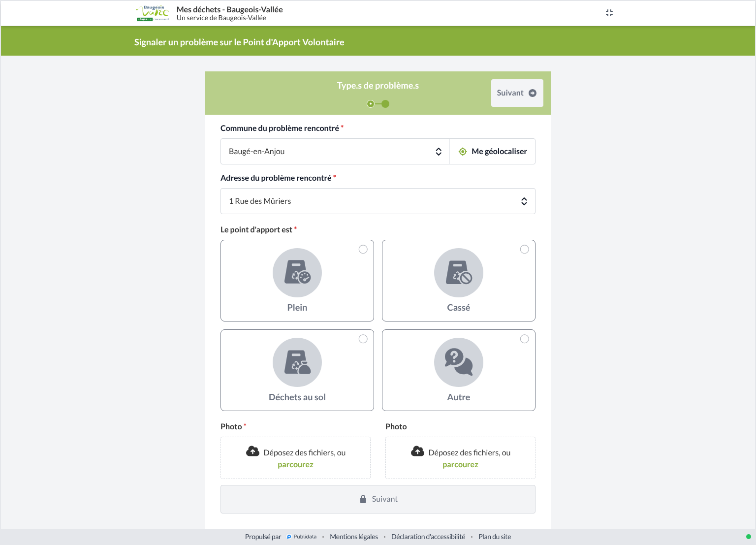This screenshot has height=545, width=756.
Task: Click the Adresse du problème rencontré label
Action: 276,178
